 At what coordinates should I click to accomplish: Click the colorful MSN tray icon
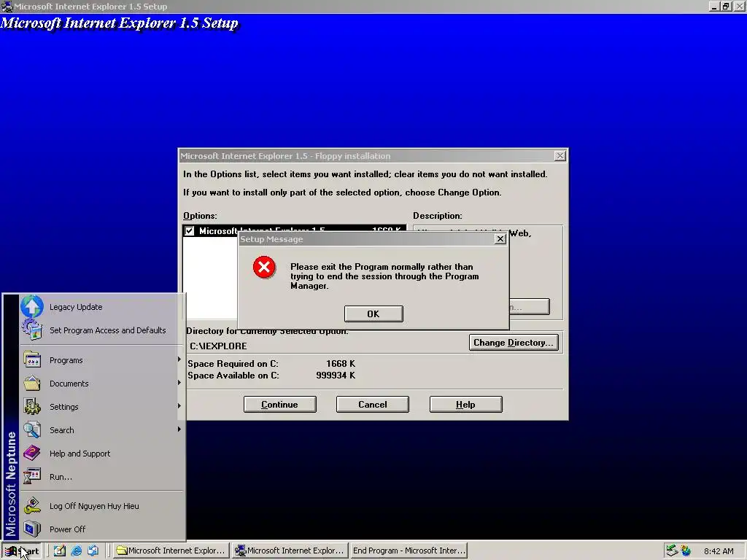tap(686, 551)
